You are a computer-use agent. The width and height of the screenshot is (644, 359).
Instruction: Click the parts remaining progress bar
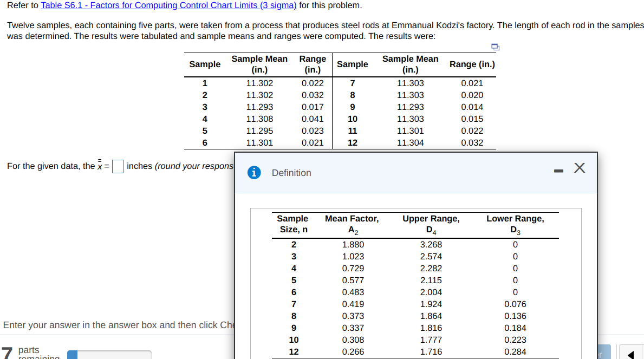tap(108, 355)
